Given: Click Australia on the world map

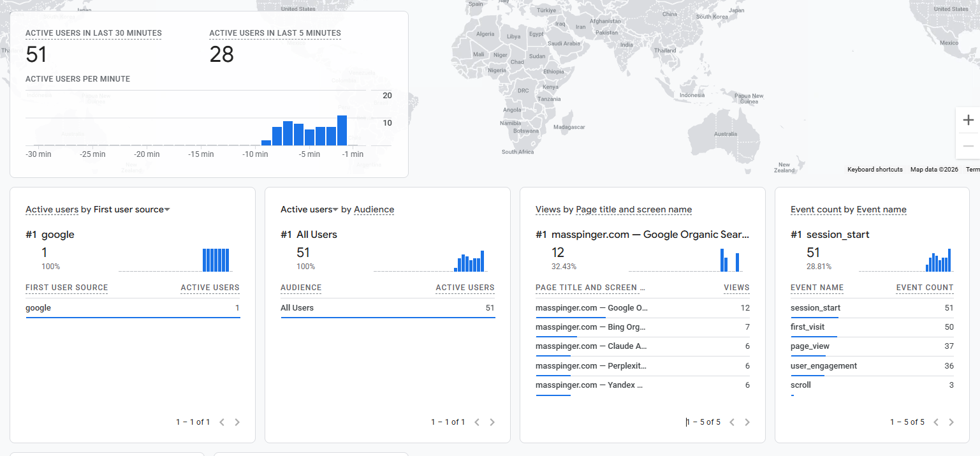Looking at the screenshot, I should click(726, 134).
